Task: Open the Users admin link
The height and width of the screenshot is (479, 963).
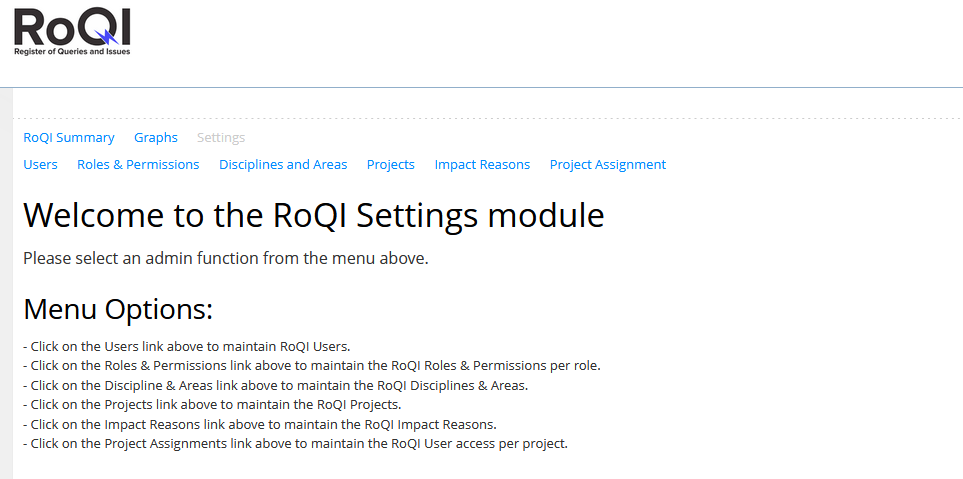Action: point(40,165)
